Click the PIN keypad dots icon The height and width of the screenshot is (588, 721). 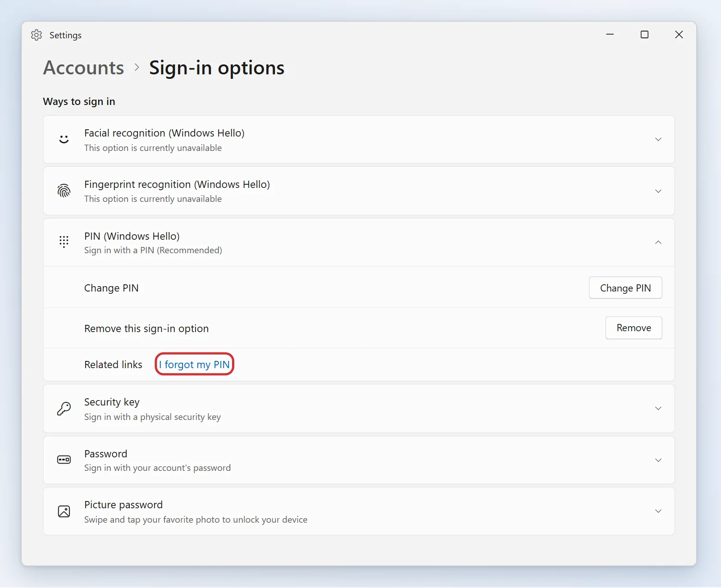click(64, 242)
